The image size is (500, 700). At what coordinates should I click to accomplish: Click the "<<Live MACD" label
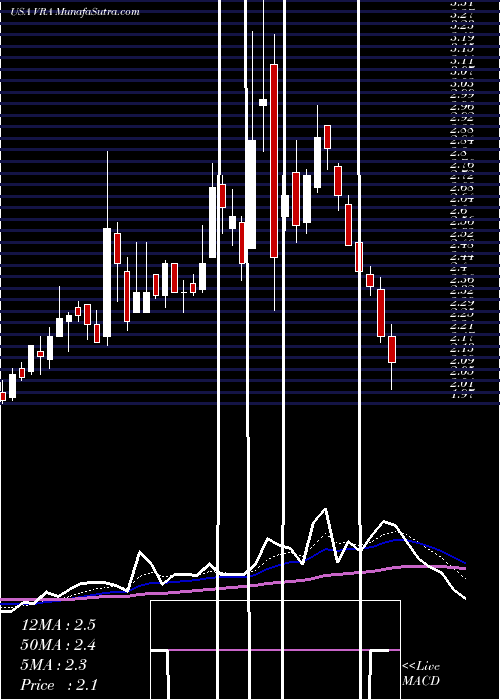[x=421, y=673]
